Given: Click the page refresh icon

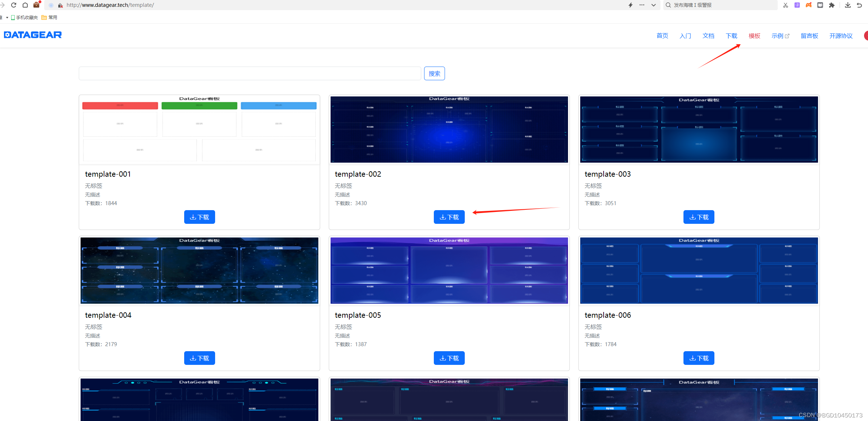Looking at the screenshot, I should coord(14,5).
